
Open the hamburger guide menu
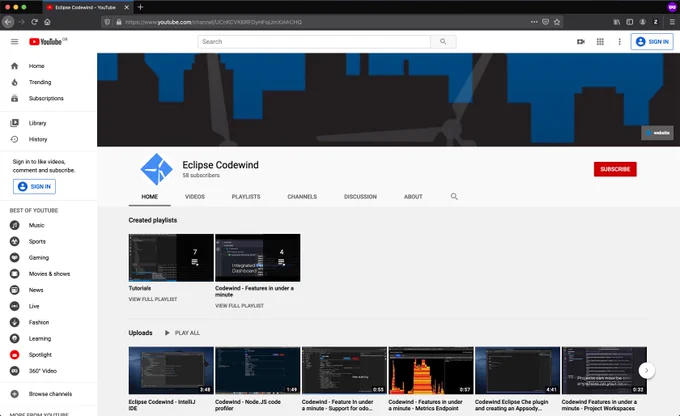pyautogui.click(x=14, y=42)
